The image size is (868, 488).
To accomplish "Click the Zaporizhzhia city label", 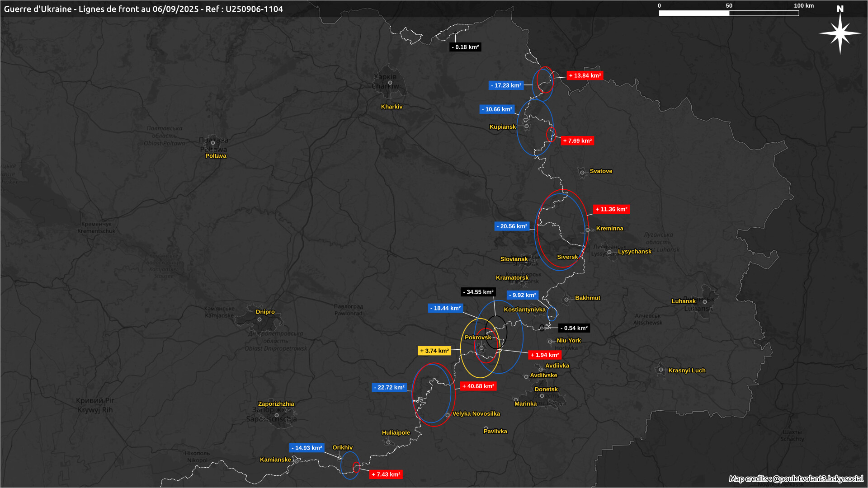I will click(276, 404).
